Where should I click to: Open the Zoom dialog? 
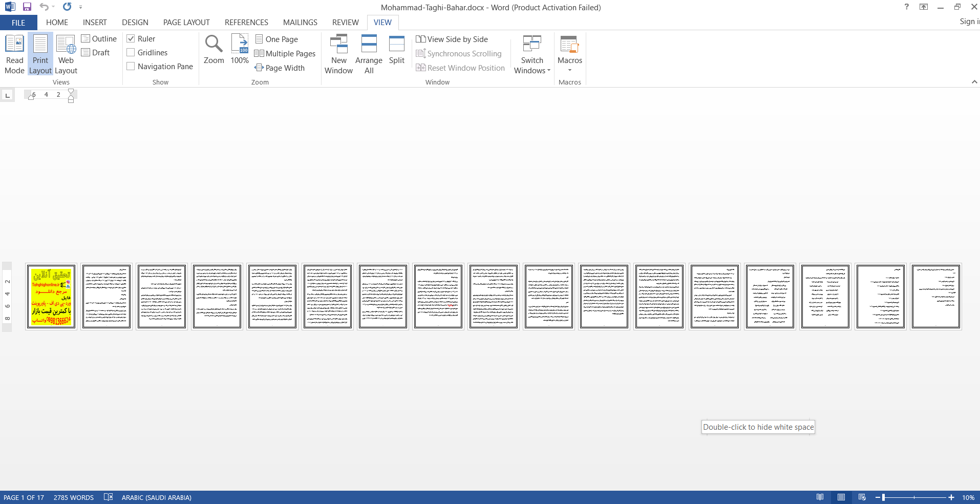(x=214, y=50)
